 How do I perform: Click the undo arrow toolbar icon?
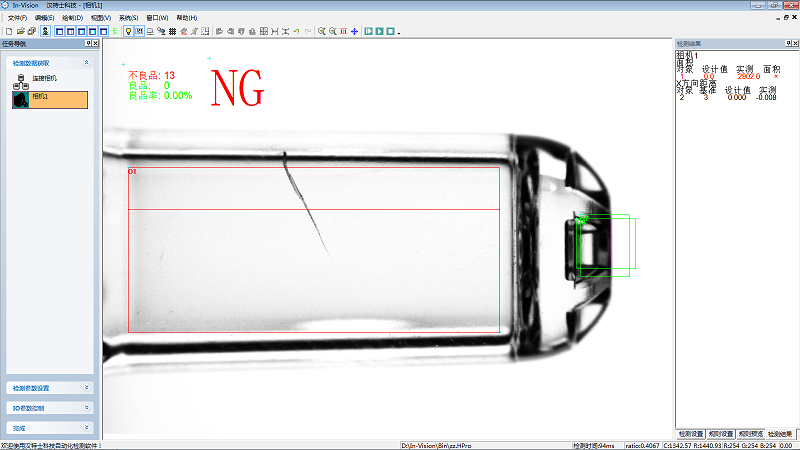tap(297, 31)
